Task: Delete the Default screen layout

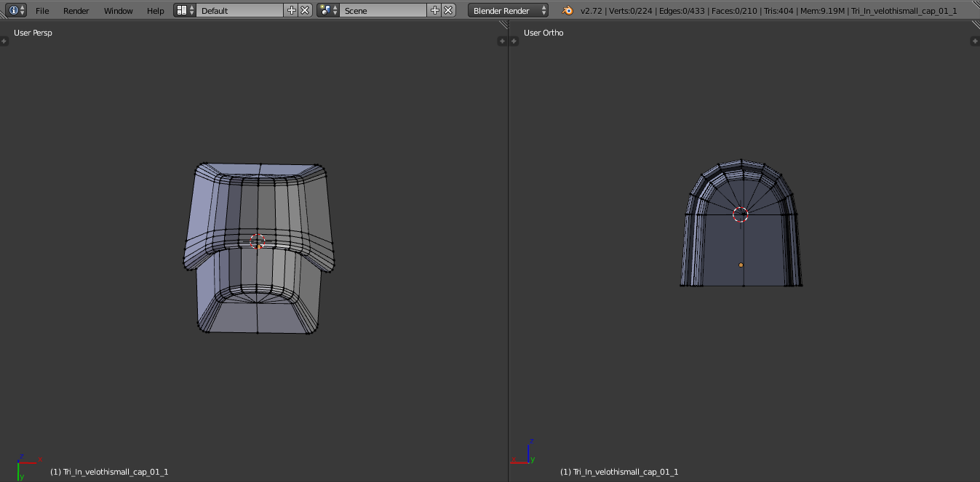Action: click(x=305, y=10)
